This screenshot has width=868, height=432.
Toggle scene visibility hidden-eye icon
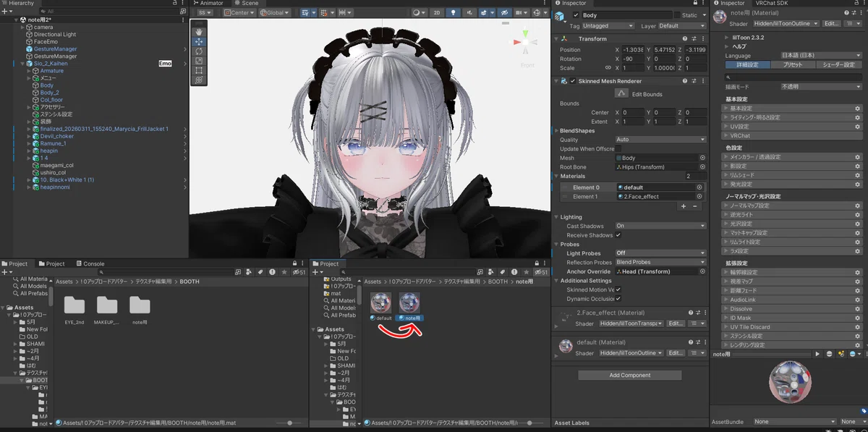[506, 13]
